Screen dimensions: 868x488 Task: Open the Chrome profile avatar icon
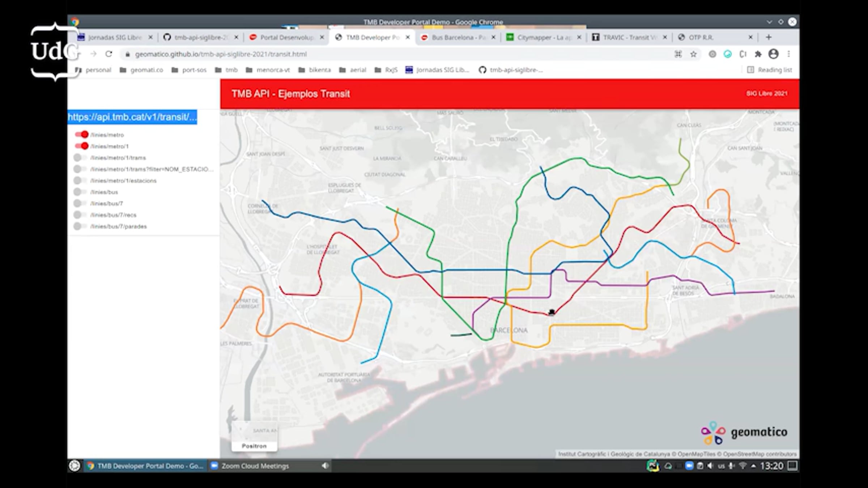(x=773, y=54)
